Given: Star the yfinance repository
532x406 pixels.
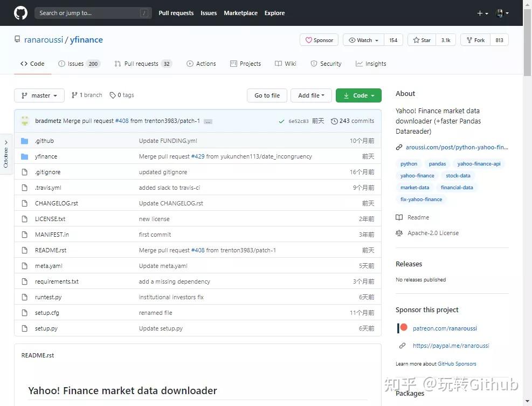Looking at the screenshot, I should [x=422, y=40].
